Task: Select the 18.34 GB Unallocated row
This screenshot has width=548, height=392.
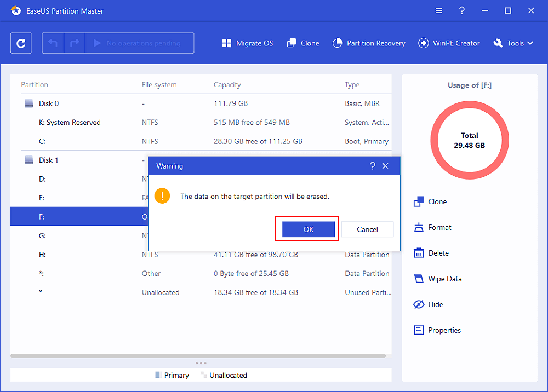Action: (201, 292)
